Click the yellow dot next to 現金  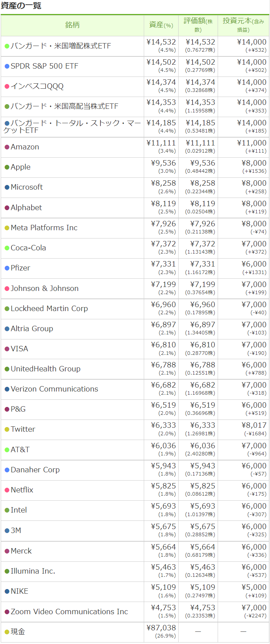pos(7,632)
